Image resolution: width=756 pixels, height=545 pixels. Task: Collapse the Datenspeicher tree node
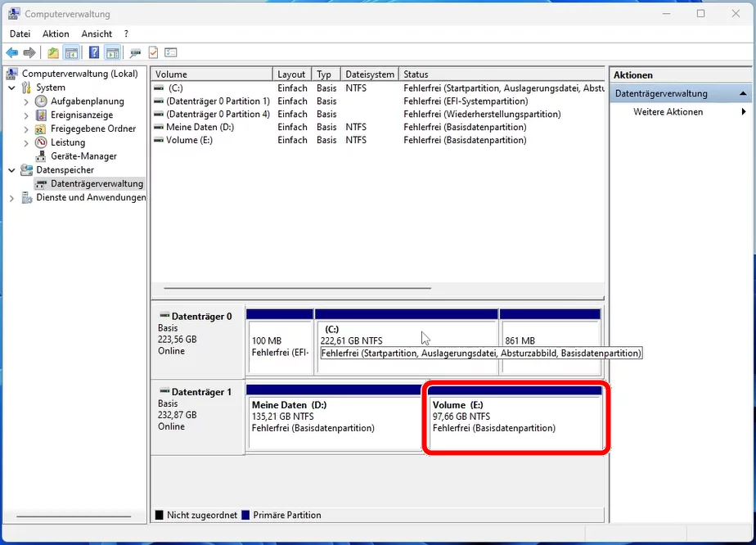pyautogui.click(x=12, y=170)
